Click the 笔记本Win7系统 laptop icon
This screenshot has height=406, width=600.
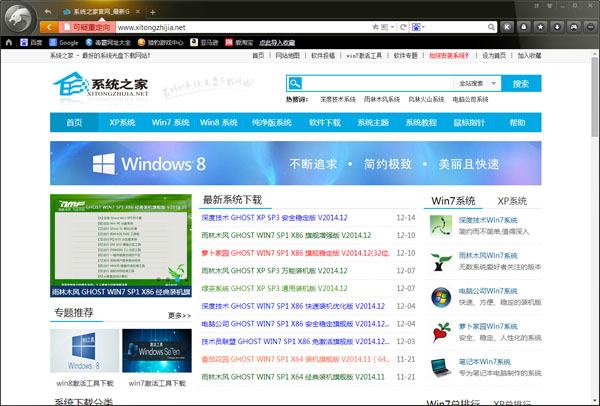[440, 367]
